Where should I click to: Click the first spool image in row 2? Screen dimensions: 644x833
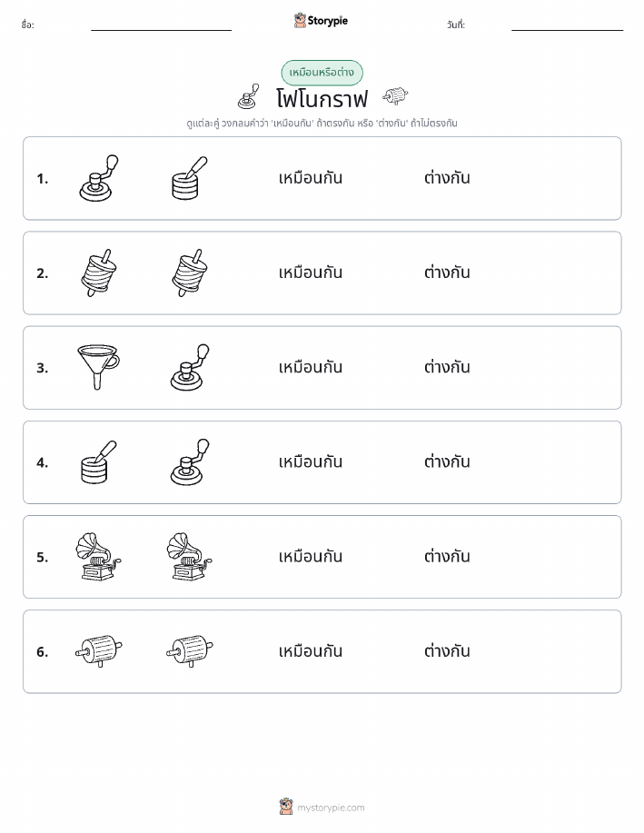pyautogui.click(x=98, y=273)
